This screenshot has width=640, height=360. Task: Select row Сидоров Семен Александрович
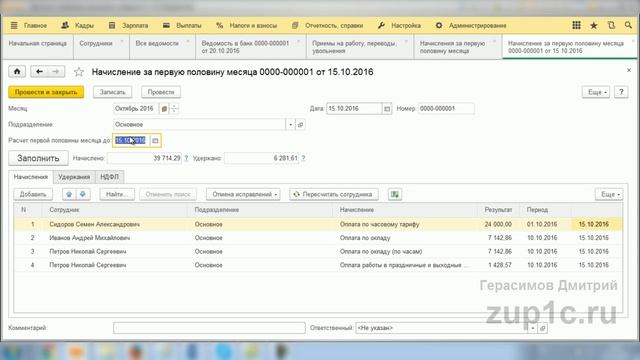point(318,224)
